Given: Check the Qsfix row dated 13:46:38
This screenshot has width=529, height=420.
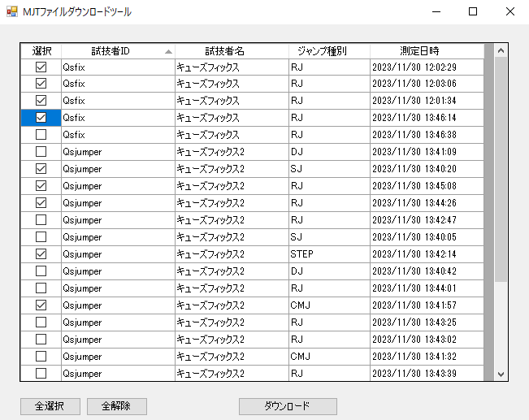Looking at the screenshot, I should [41, 135].
